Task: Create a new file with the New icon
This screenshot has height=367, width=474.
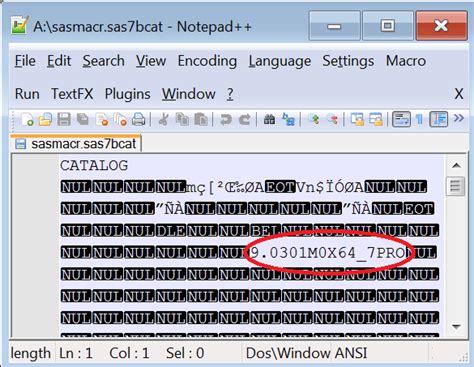Action: [x=27, y=119]
